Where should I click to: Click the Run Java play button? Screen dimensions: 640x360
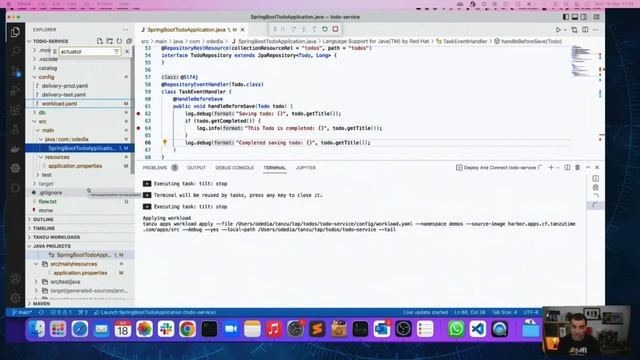558,30
